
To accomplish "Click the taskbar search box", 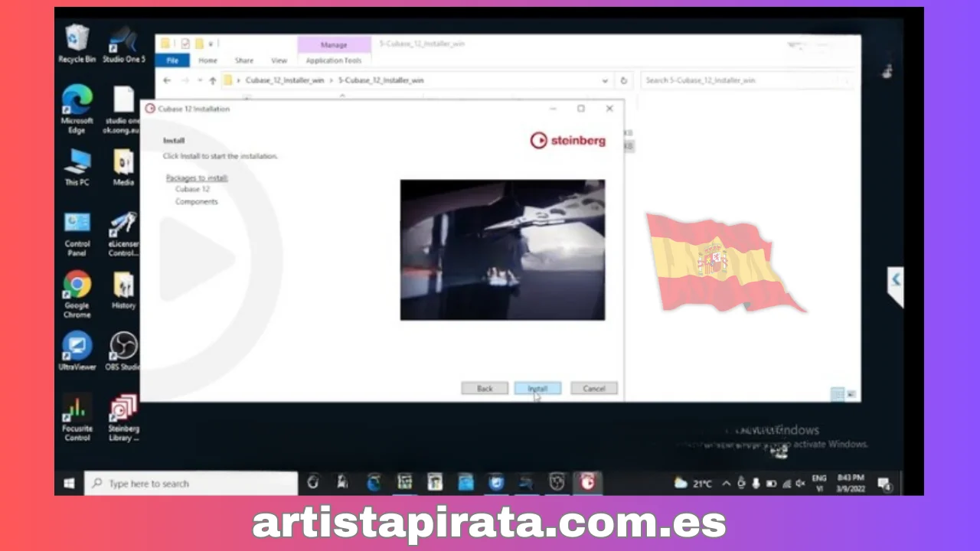I will pyautogui.click(x=191, y=484).
